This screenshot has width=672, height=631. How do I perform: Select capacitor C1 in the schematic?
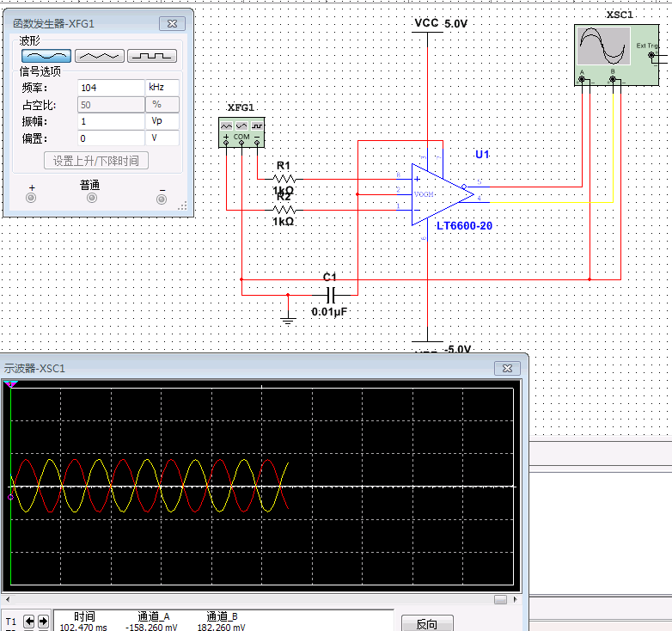(330, 294)
